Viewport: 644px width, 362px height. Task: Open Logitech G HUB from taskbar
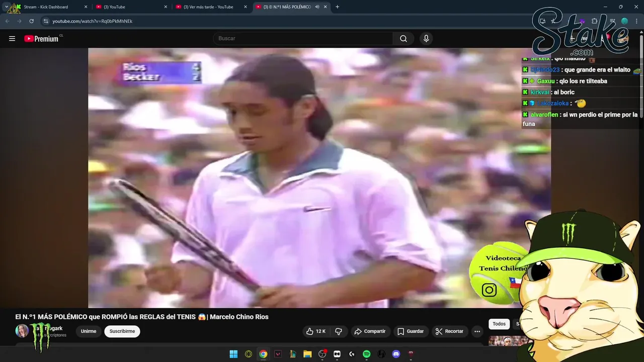(352, 354)
